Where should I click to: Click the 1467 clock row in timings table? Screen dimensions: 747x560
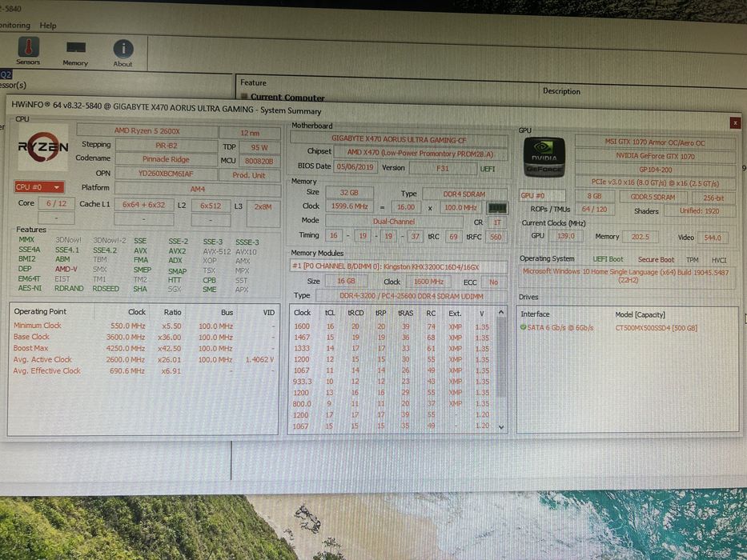392,337
